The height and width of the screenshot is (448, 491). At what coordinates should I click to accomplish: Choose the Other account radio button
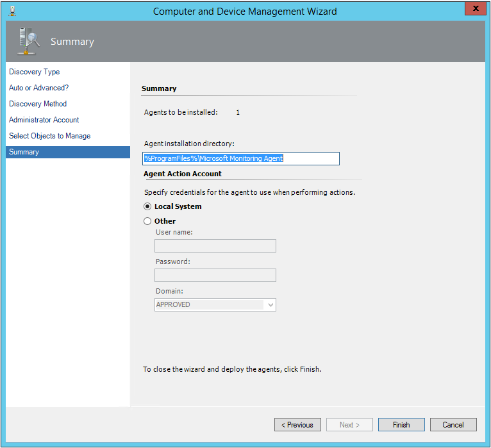pos(148,221)
